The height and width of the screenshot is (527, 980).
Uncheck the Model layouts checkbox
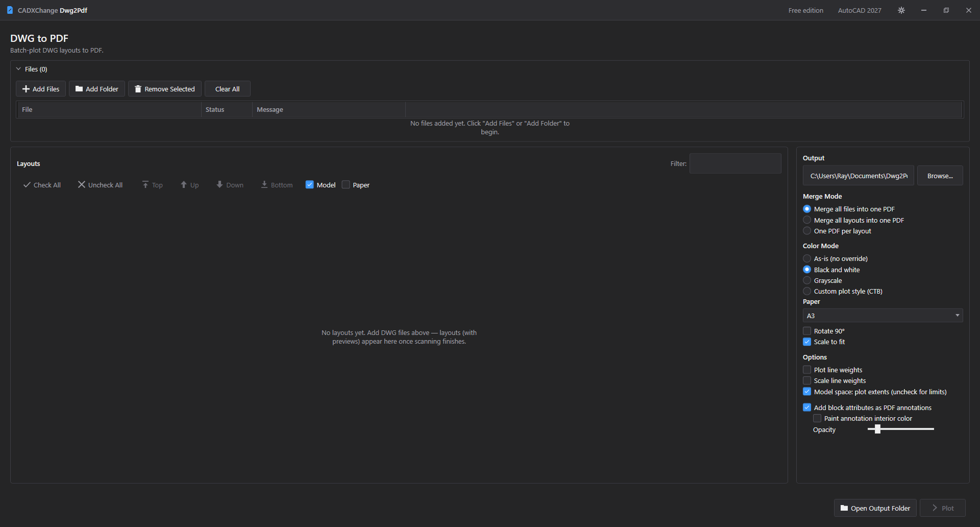click(x=309, y=185)
